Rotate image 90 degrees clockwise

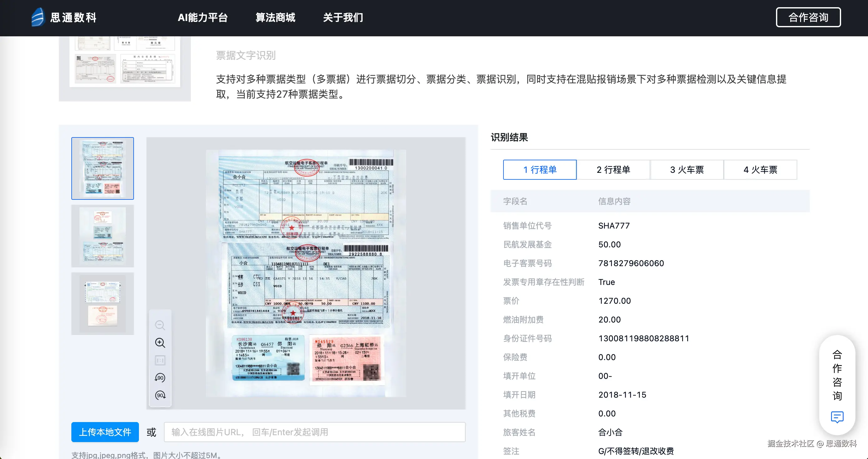coord(160,395)
